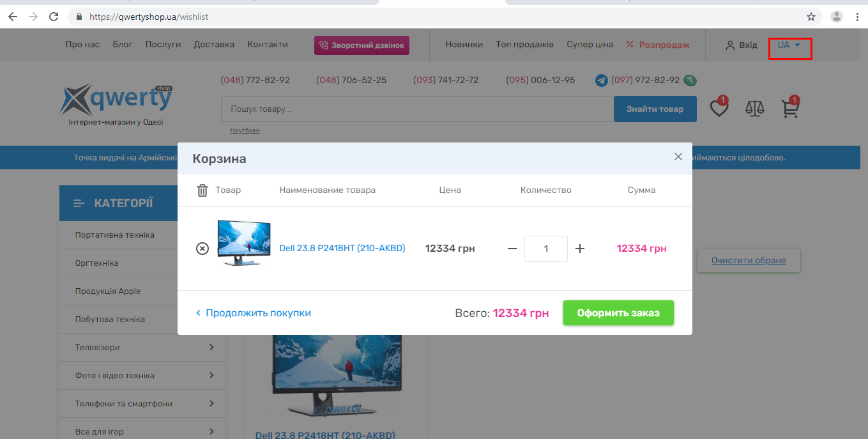Close the Корзина dialog with the X
The image size is (868, 439).
click(678, 157)
